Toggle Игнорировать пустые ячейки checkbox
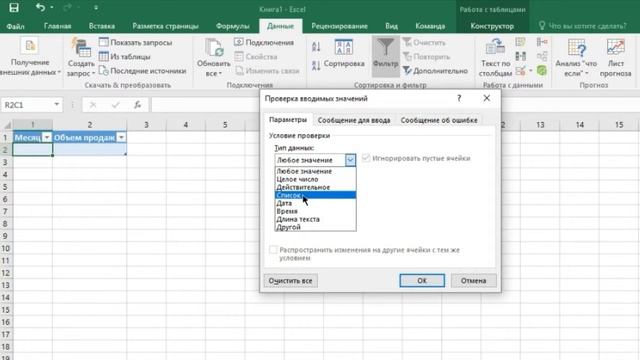640x360 pixels. click(366, 158)
